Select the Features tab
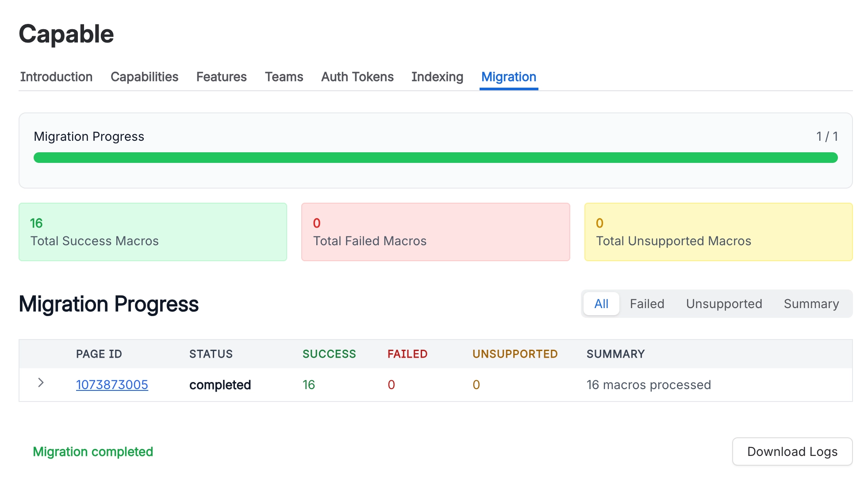868x494 pixels. pos(221,77)
